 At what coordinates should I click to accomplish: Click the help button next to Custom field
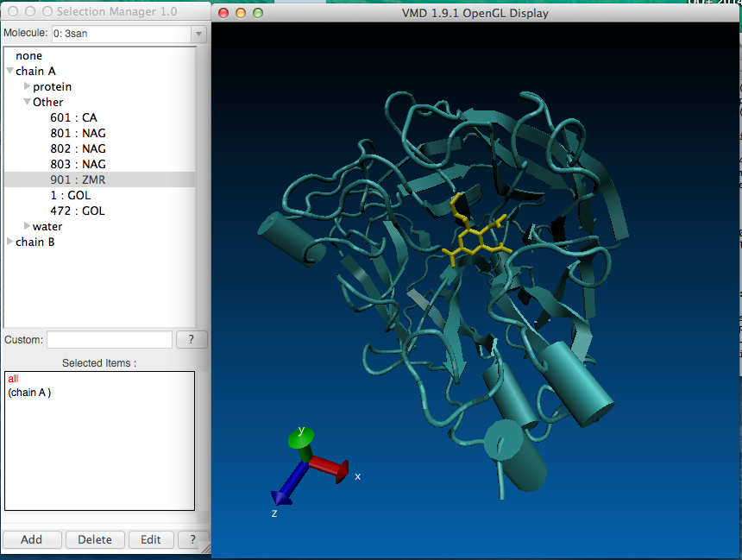(x=192, y=340)
